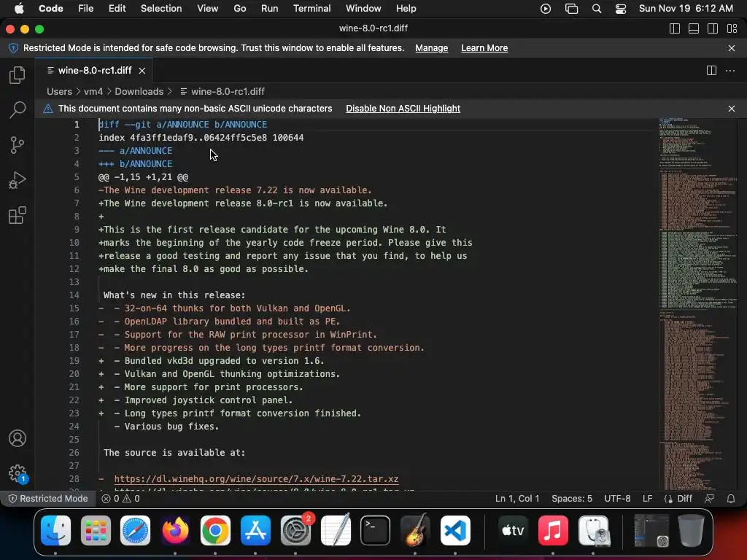Open Spotlight search in menu bar
The width and height of the screenshot is (747, 560).
[x=596, y=9]
